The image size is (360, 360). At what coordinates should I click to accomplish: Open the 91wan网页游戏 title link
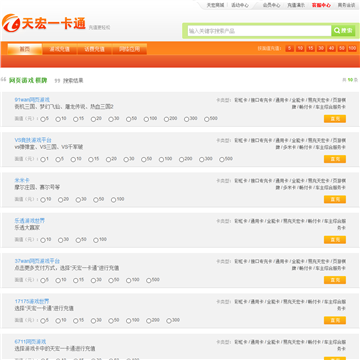pos(32,100)
